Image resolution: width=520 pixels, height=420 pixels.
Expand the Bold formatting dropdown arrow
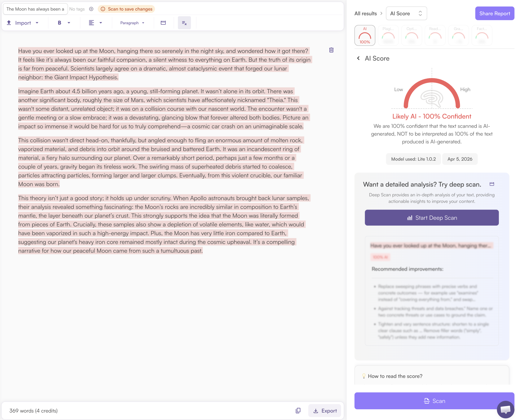(69, 23)
